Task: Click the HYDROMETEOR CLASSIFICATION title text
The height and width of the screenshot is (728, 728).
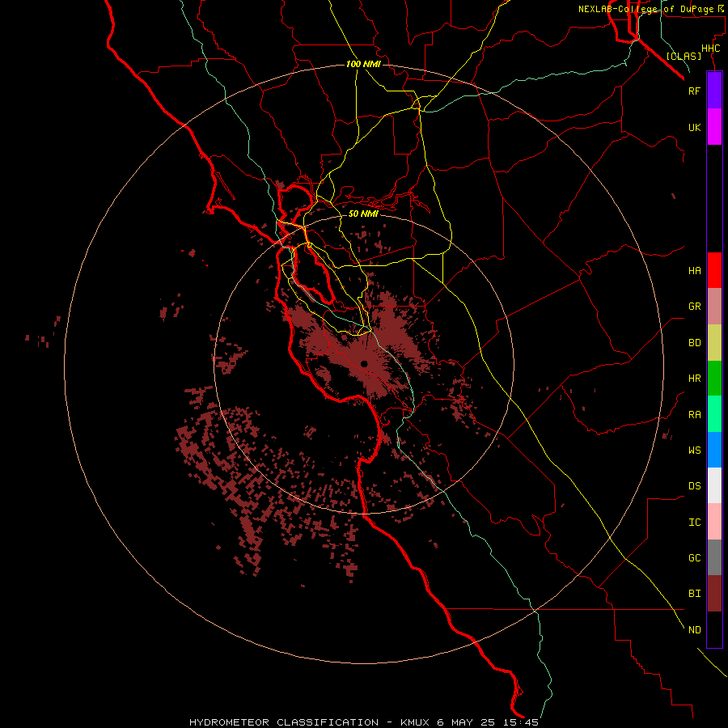Action: click(x=284, y=722)
